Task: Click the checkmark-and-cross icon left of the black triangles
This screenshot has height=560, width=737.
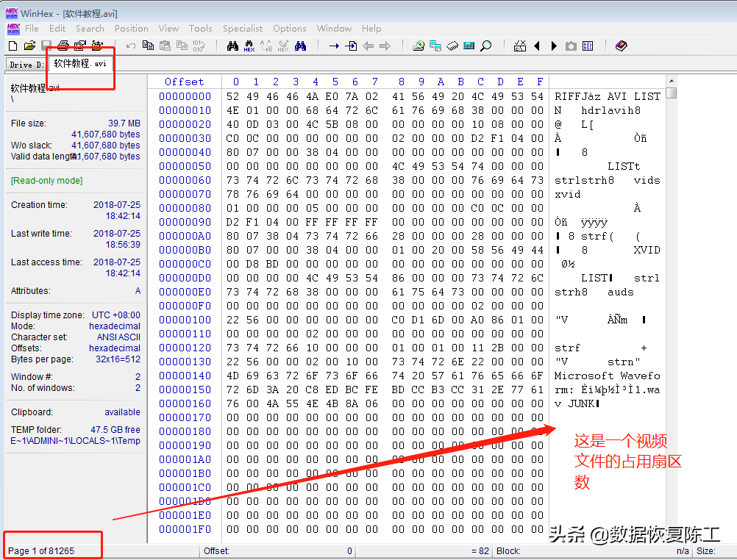Action: click(x=520, y=46)
